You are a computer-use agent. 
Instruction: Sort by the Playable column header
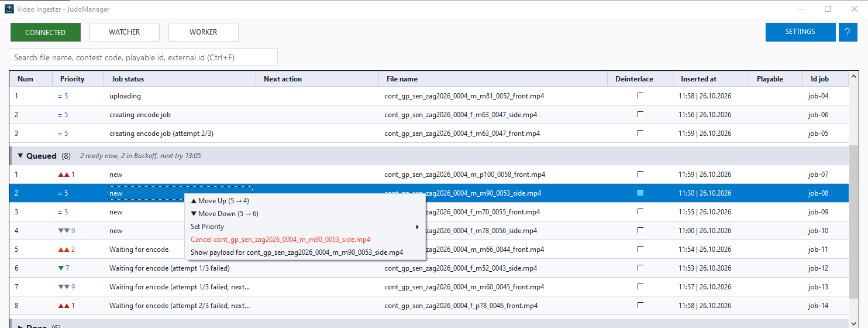(776, 79)
